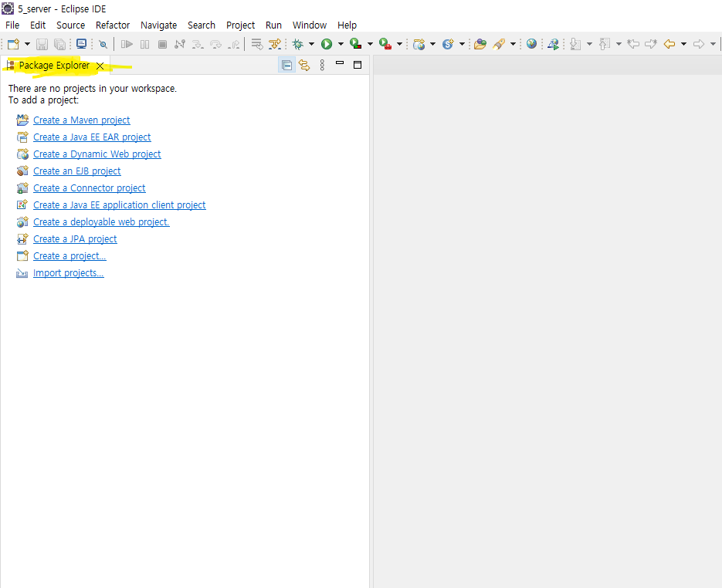Screen dimensions: 722x588
Task: Toggle Link with Editor in Package Explorer
Action: tap(304, 66)
